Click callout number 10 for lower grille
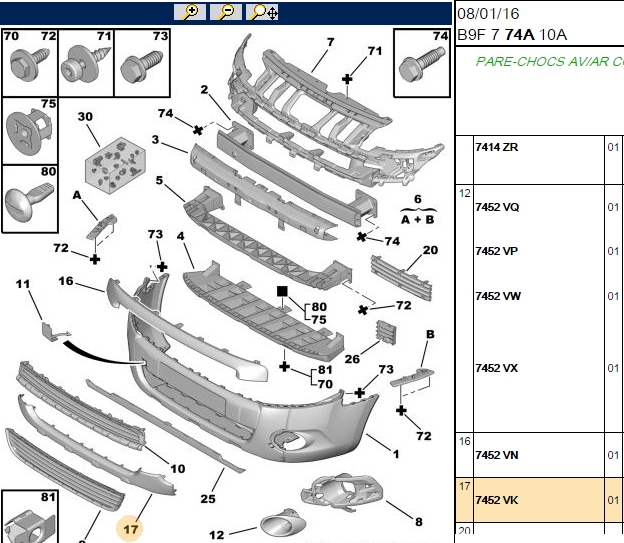The height and width of the screenshot is (543, 624). tap(177, 469)
